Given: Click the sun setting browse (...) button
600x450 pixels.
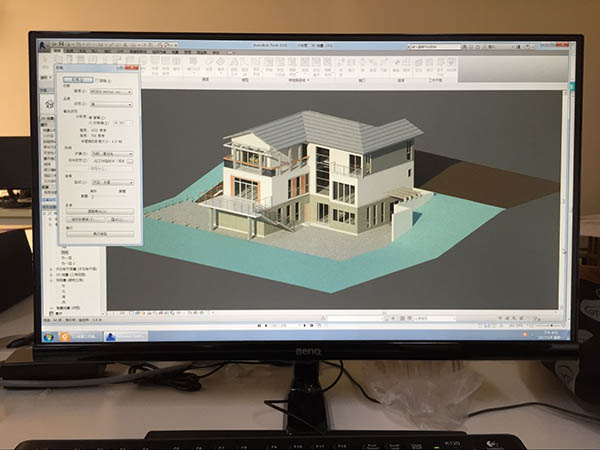Looking at the screenshot, I should tap(131, 163).
